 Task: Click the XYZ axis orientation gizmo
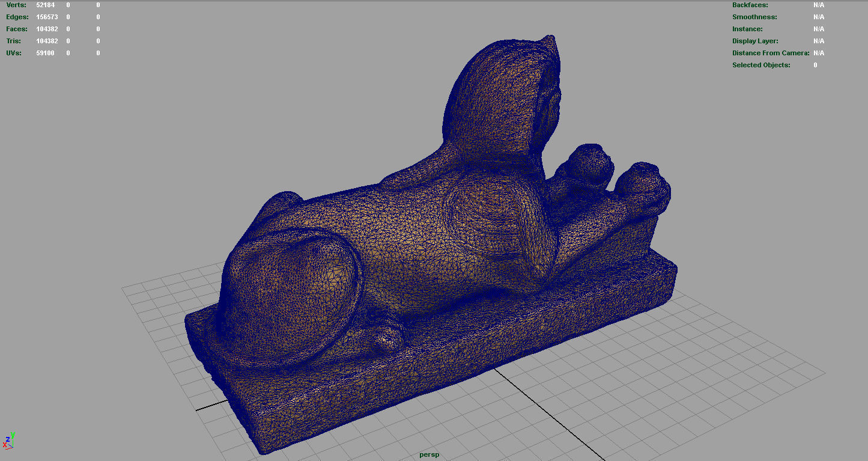tap(8, 441)
